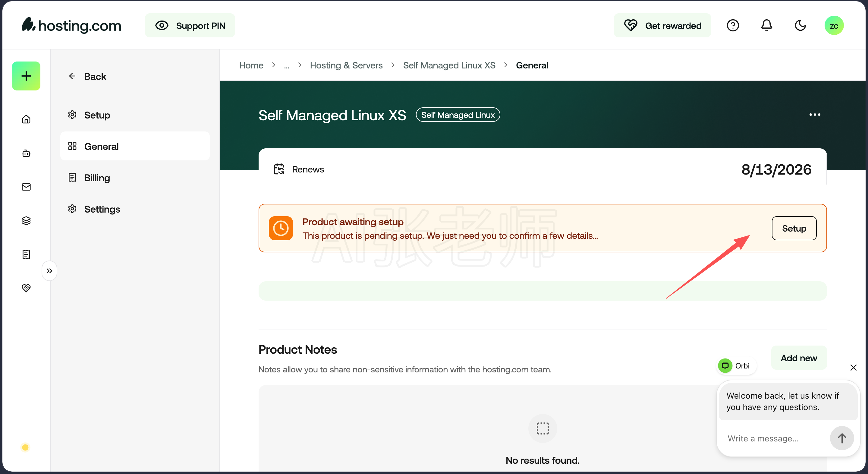
Task: Click the dashed square empty-state icon
Action: coord(542,428)
